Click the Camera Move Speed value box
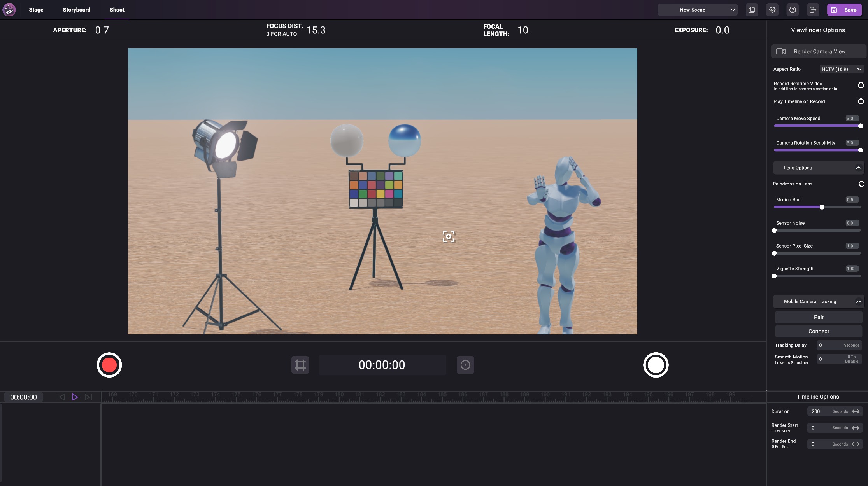Viewport: 868px width, 486px height. point(852,119)
